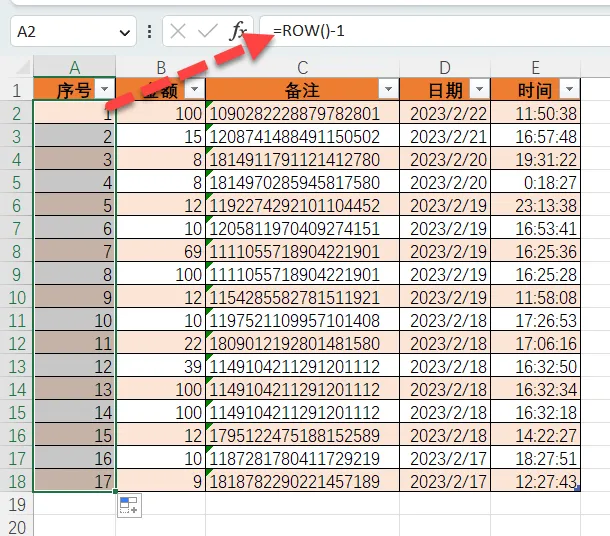This screenshot has width=610, height=536.
Task: Click serial number cell 10 in column A
Action: tap(75, 320)
